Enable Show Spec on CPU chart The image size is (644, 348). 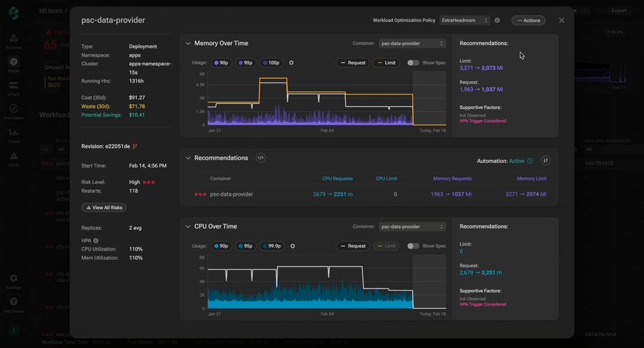pyautogui.click(x=414, y=246)
